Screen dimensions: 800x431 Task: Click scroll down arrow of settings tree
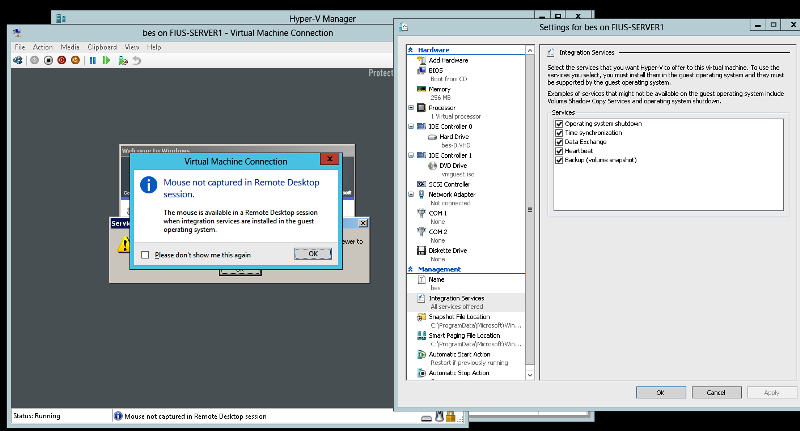[530, 375]
